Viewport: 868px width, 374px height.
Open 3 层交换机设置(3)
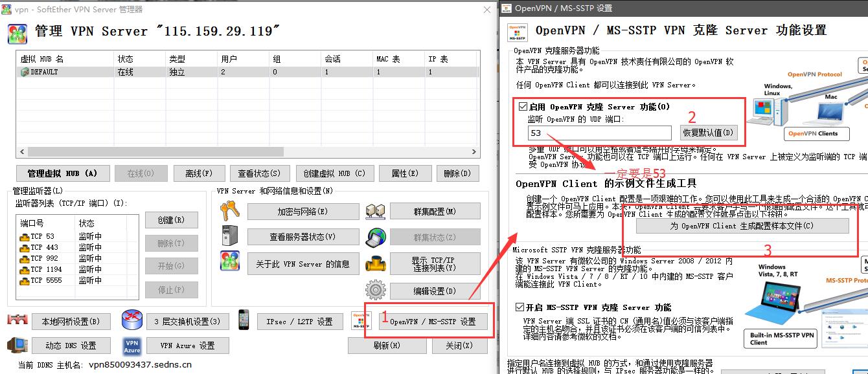(x=187, y=322)
